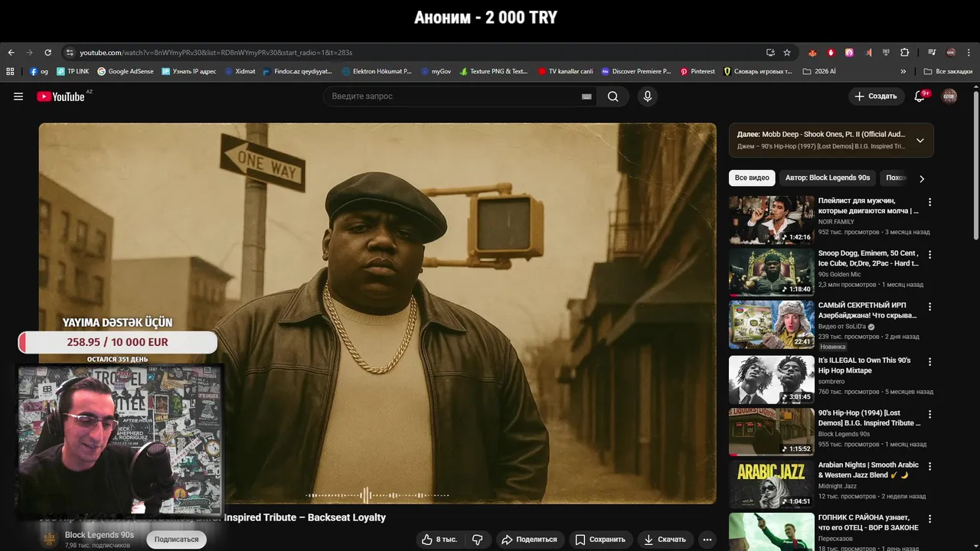This screenshot has height=551, width=980.
Task: Select the Похожие filter chip
Action: (895, 178)
